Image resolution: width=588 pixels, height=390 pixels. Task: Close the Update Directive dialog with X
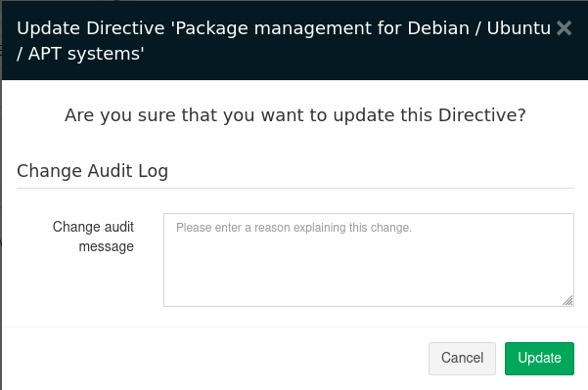[x=564, y=28]
